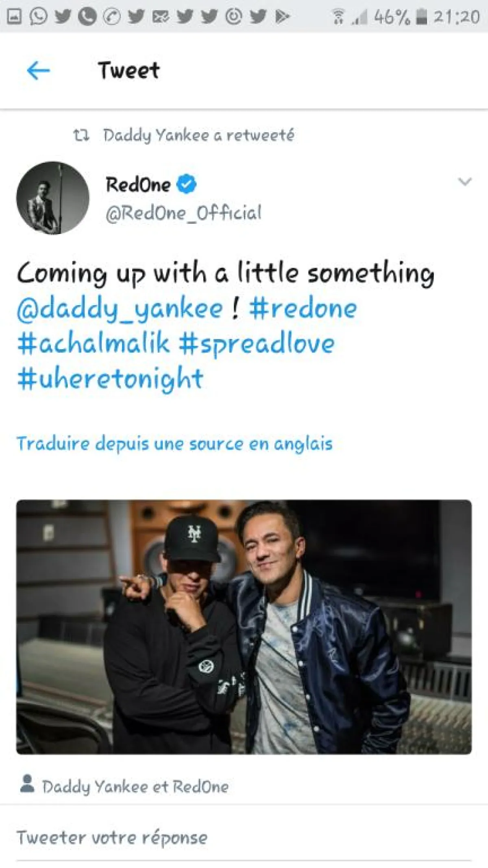Tap the #uheretonight hashtag
Image resolution: width=488 pixels, height=868 pixels.
tap(110, 379)
